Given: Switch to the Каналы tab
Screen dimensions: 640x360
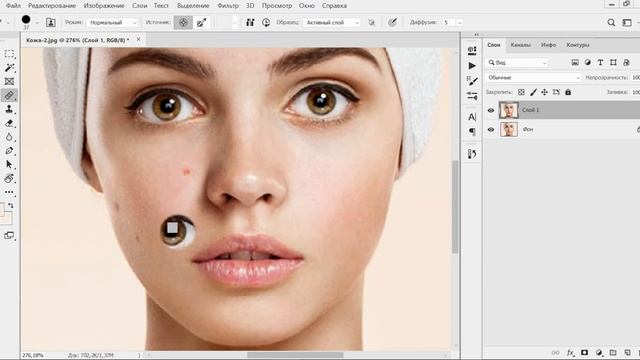Looking at the screenshot, I should tap(520, 45).
